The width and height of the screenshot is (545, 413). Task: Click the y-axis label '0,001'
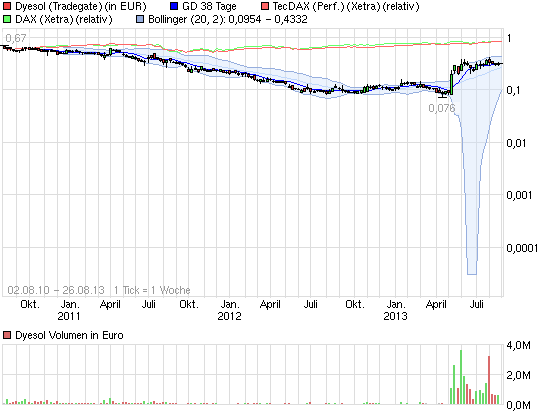[519, 195]
